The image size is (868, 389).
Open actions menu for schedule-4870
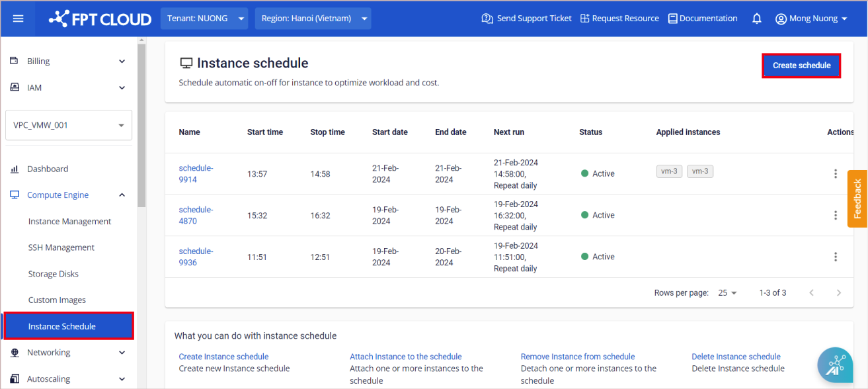point(836,216)
